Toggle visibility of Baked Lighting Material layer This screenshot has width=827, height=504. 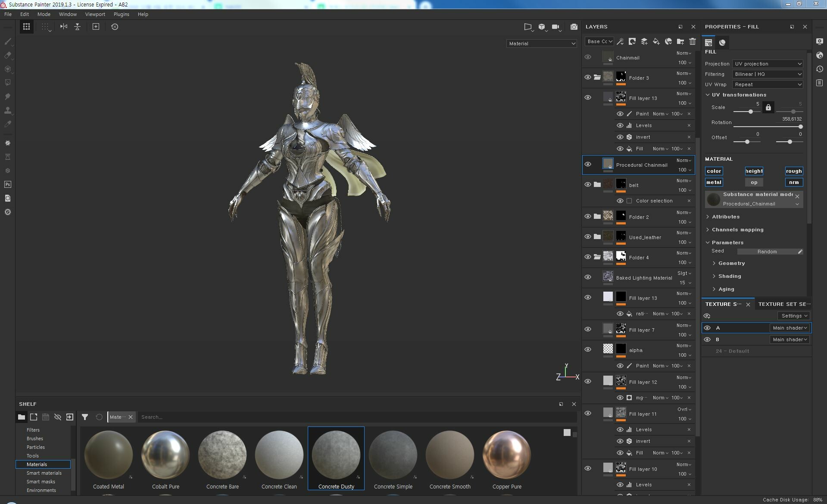588,277
